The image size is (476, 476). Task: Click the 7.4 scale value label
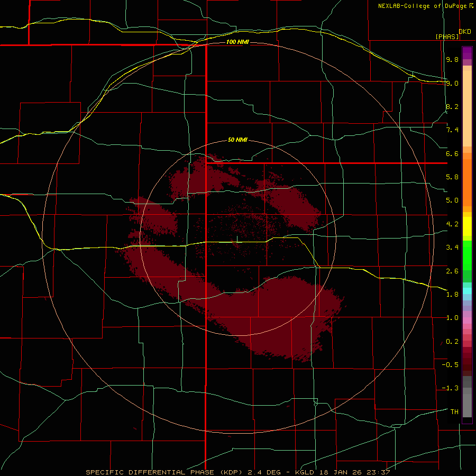pos(452,130)
